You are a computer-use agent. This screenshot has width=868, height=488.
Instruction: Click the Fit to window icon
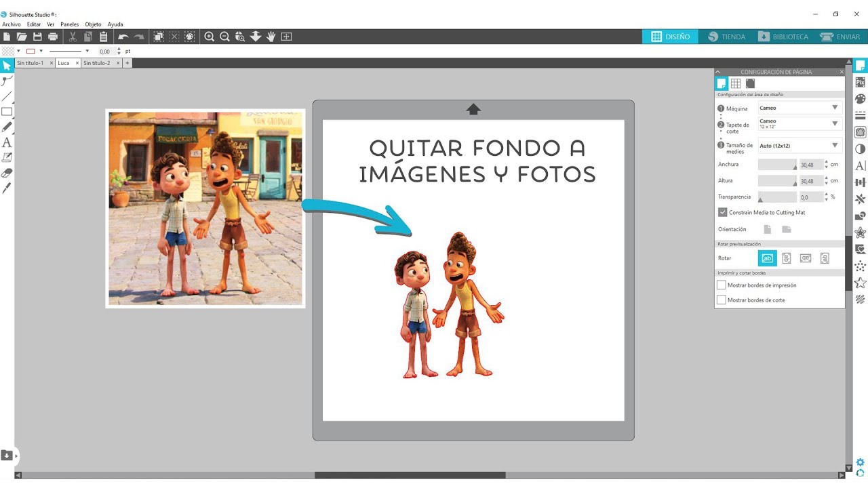pyautogui.click(x=286, y=37)
